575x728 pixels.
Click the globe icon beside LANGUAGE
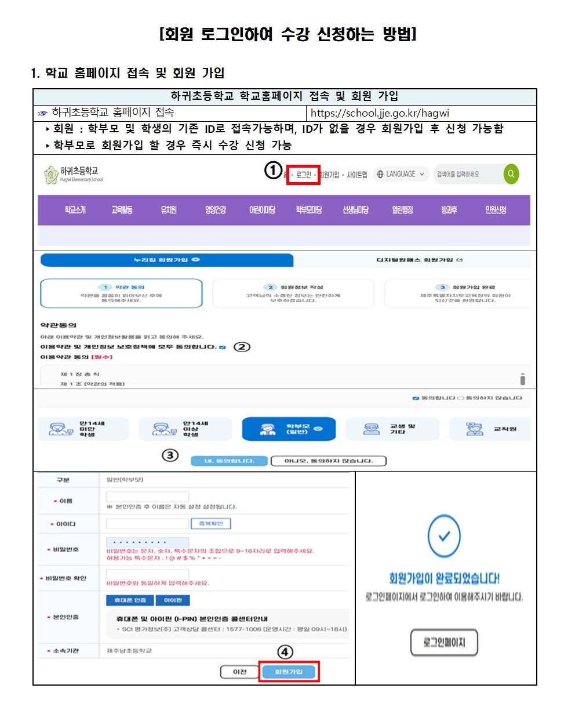pos(380,174)
